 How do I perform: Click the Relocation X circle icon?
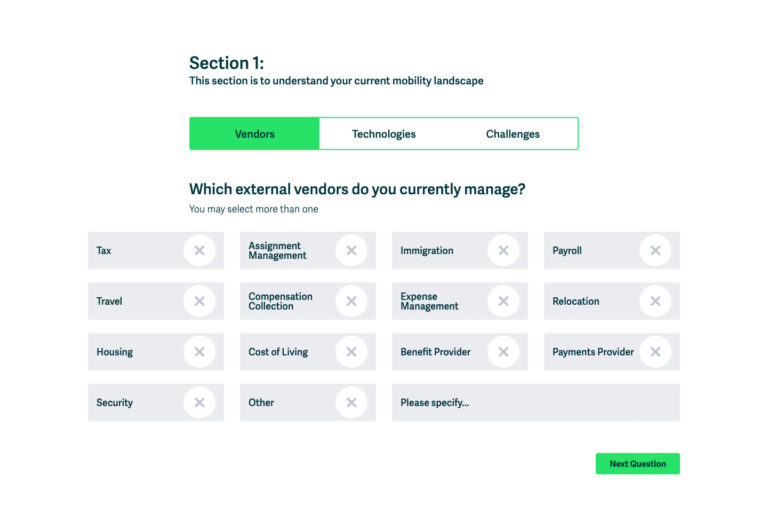pyautogui.click(x=655, y=301)
